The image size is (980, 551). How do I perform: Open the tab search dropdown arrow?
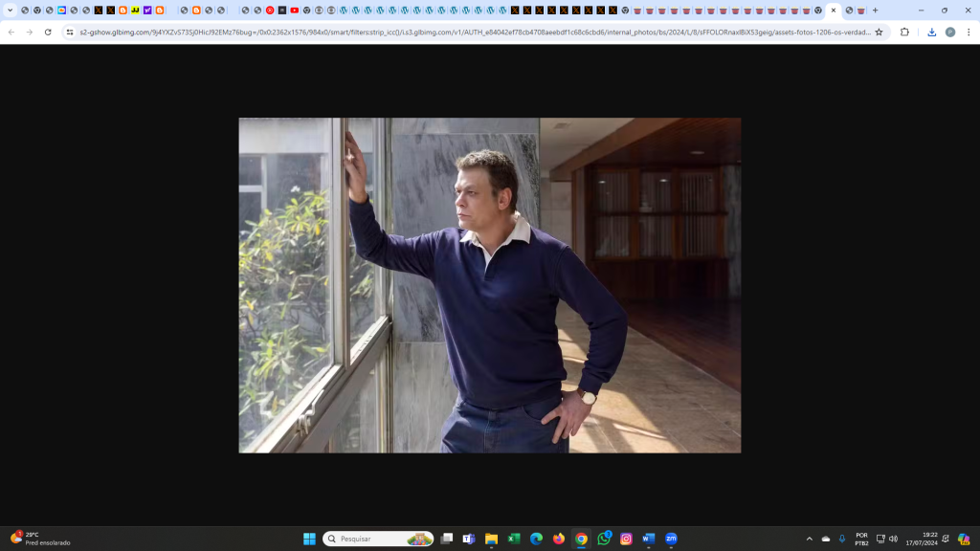[11, 11]
